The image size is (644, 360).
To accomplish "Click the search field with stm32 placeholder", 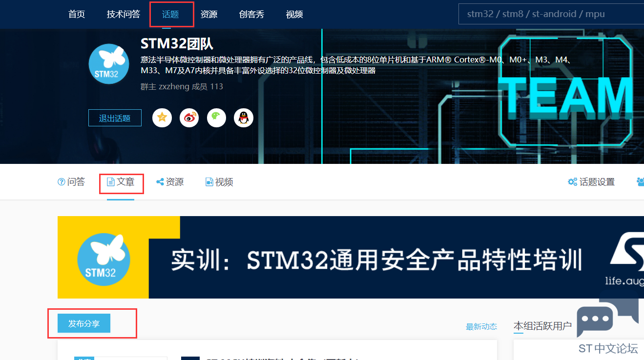I will (551, 14).
